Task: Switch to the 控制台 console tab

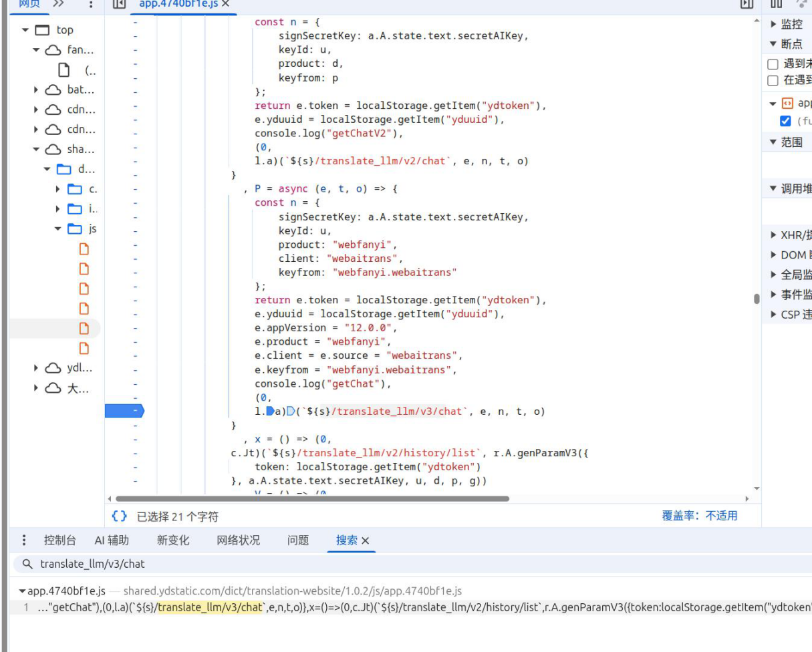Action: pos(60,540)
